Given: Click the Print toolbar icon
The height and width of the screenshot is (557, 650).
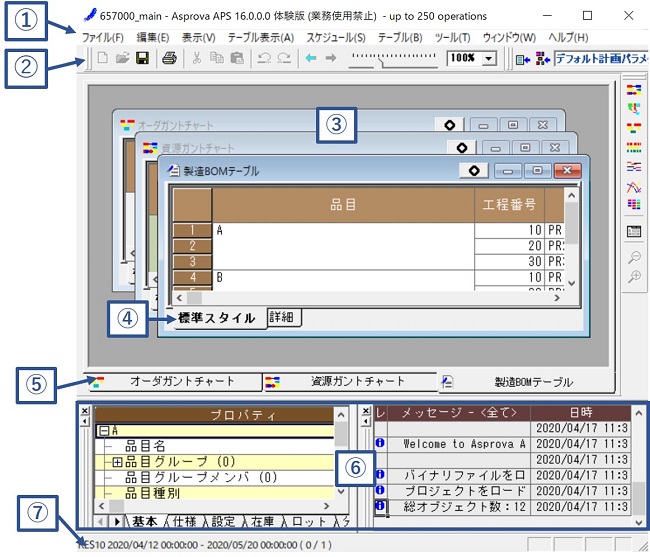Looking at the screenshot, I should (169, 58).
